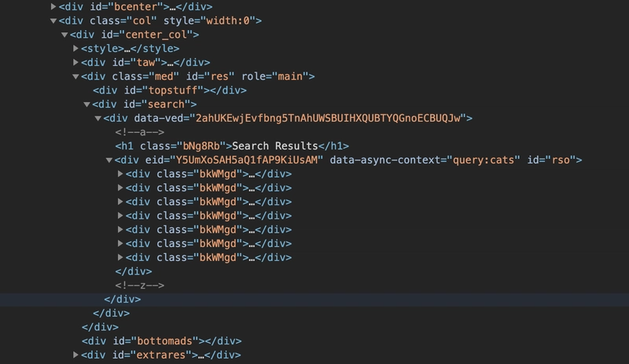Image resolution: width=629 pixels, height=364 pixels.
Task: Click the <!--a--> comment node
Action: coord(140,132)
